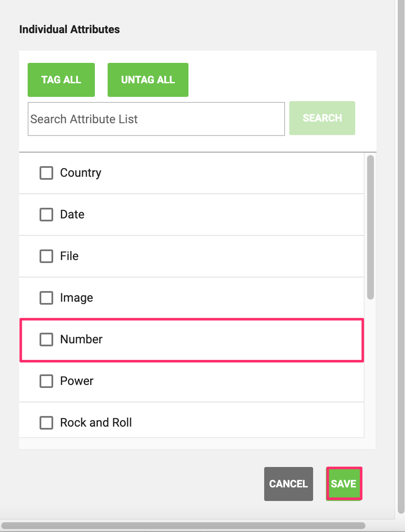Click the UNTAG ALL button
Image resolution: width=405 pixels, height=532 pixels.
point(148,80)
